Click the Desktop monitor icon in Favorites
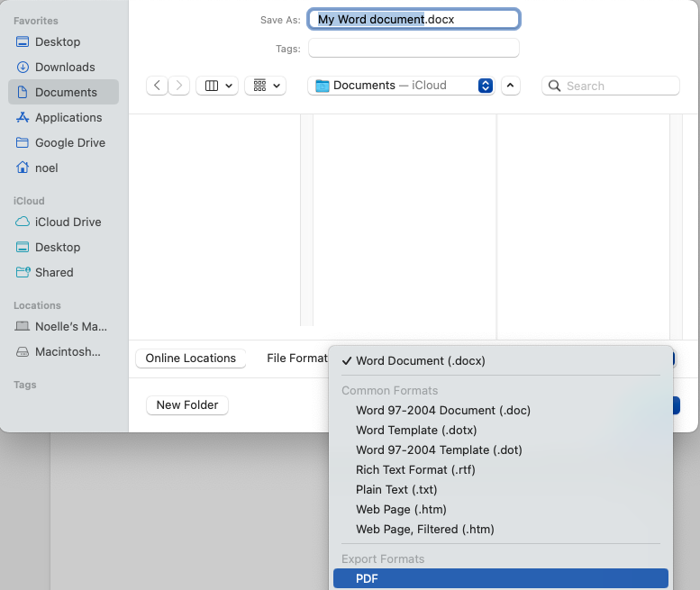Viewport: 700px width, 590px height. coord(23,42)
